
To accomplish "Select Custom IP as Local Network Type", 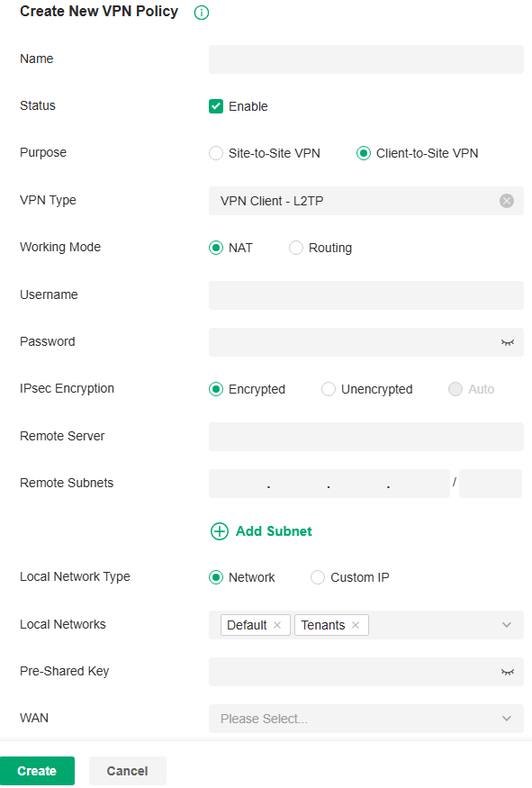I will pyautogui.click(x=318, y=577).
